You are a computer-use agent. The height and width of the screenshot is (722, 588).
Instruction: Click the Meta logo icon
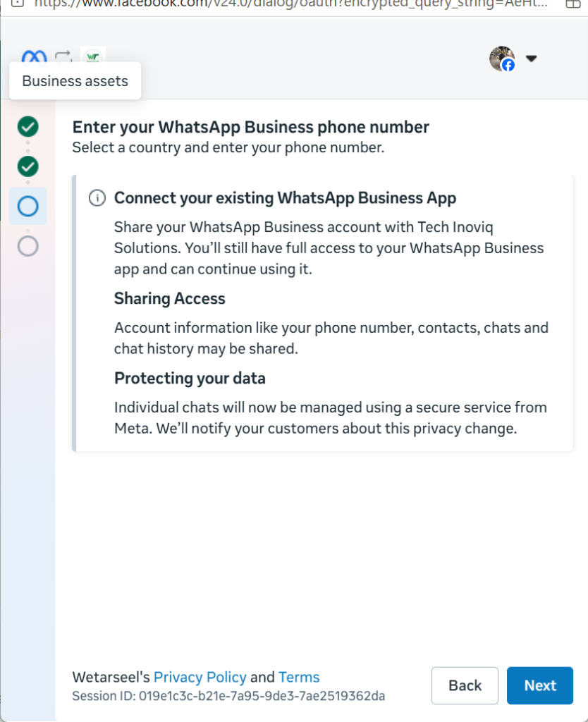pos(34,56)
